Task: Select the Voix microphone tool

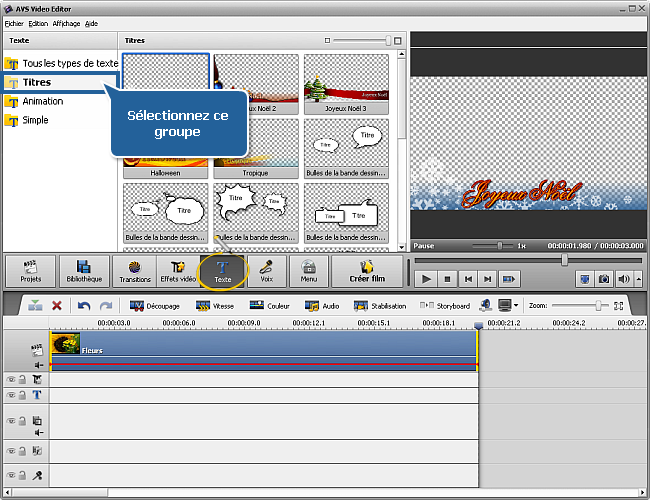Action: 267,271
